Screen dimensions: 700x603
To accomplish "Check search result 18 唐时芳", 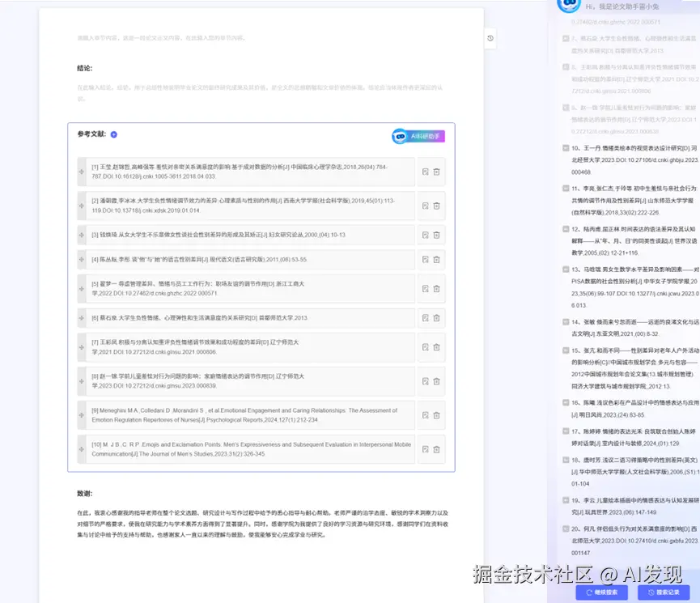I will (566, 460).
